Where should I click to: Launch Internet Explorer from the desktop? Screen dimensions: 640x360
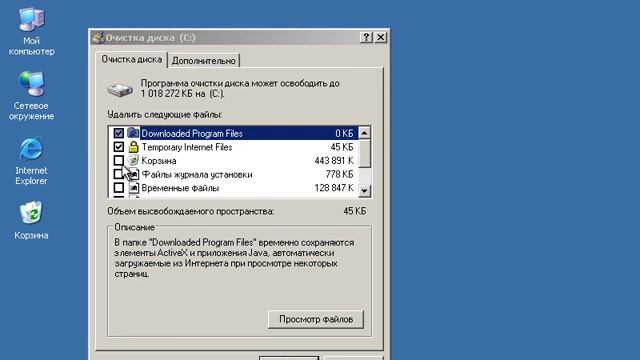click(x=31, y=161)
